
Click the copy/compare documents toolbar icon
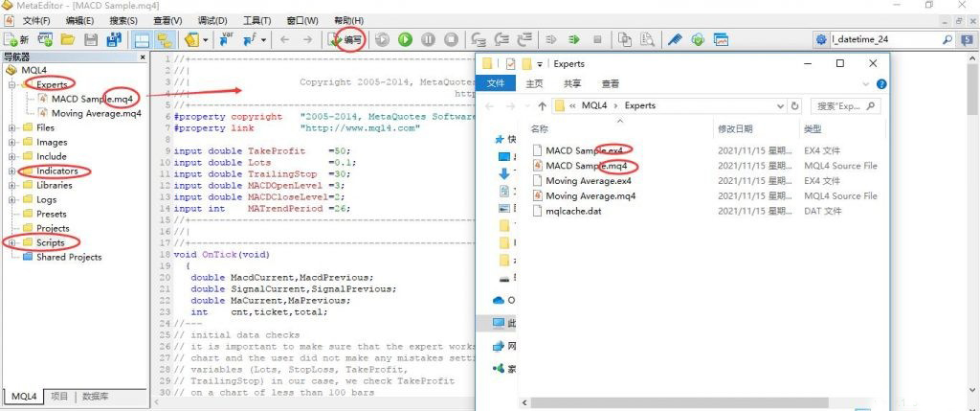point(624,39)
